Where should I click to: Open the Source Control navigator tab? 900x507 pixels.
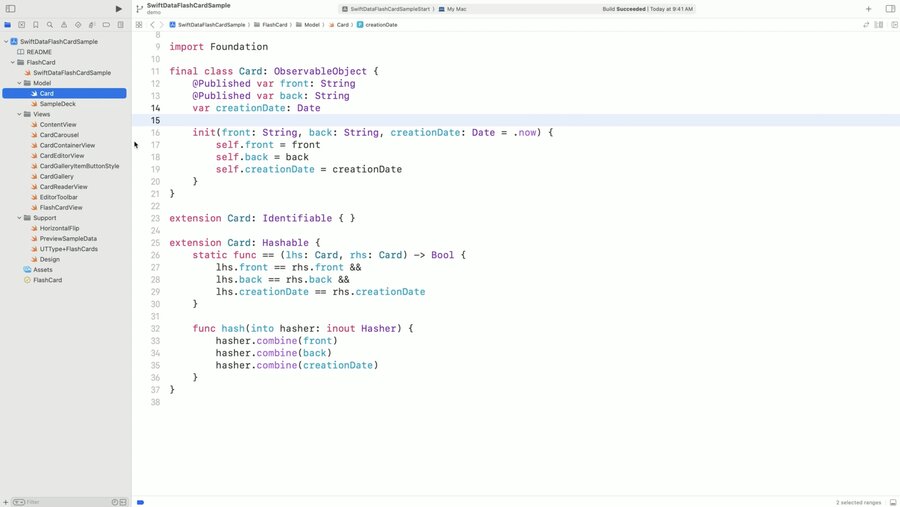22,25
